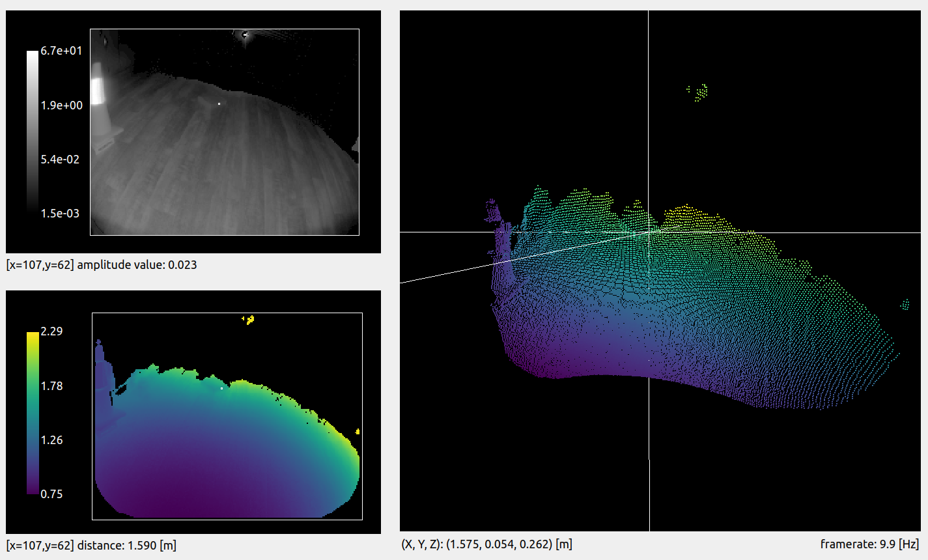
Task: Select the yellow blob atop the distance image
Action: point(249,319)
